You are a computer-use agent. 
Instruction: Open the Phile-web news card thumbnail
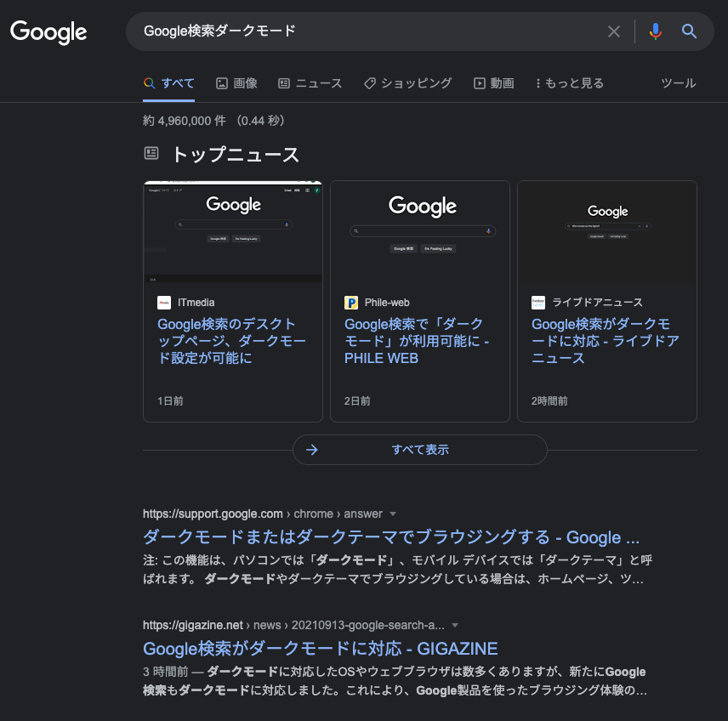tap(420, 231)
